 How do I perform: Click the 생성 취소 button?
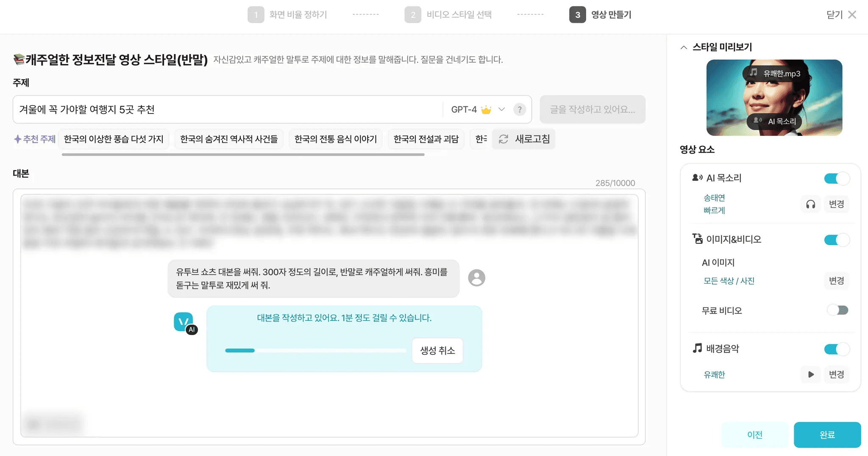[437, 350]
